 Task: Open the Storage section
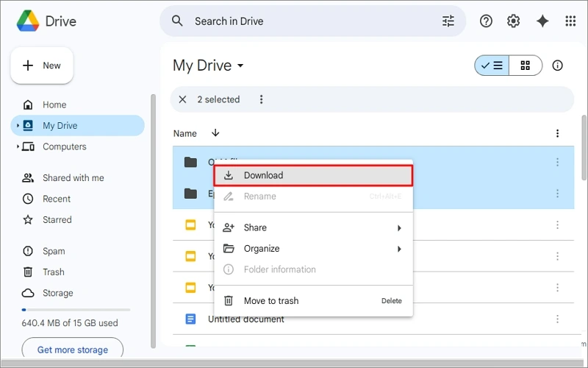click(x=78, y=293)
